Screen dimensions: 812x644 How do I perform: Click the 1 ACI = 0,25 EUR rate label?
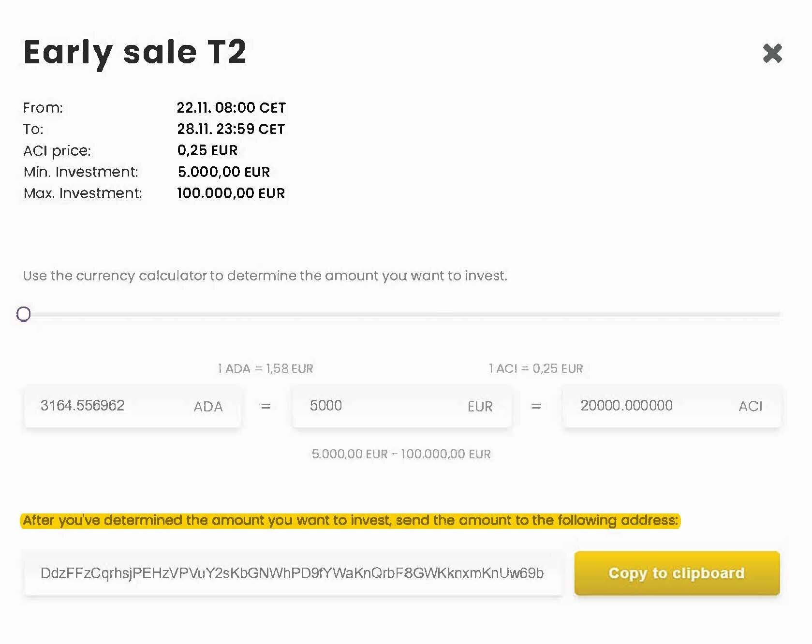(x=536, y=368)
